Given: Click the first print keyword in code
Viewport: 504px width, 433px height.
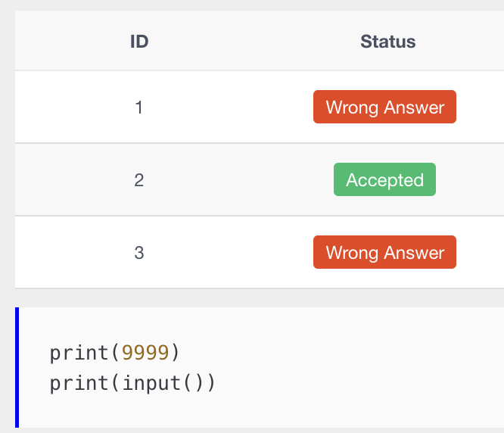Looking at the screenshot, I should pyautogui.click(x=79, y=354).
